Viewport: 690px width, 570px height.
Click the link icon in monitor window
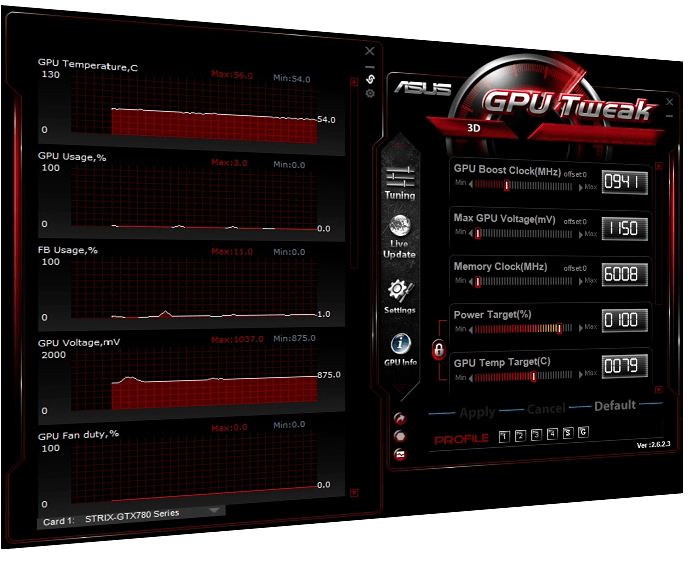[x=370, y=79]
